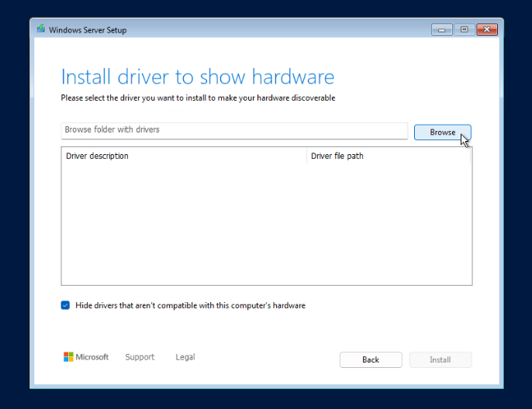This screenshot has width=532, height=409.
Task: Click the Windows Server Setup title bar icon
Action: tap(40, 29)
